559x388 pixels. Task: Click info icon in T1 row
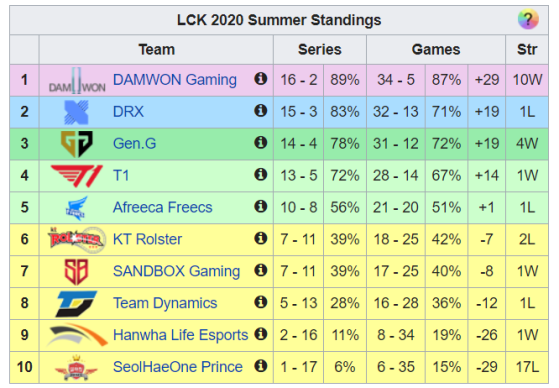[261, 174]
